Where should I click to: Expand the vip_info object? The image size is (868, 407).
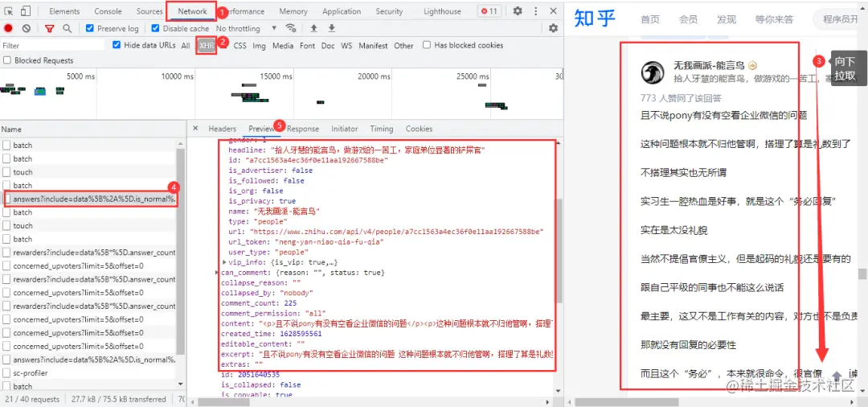pos(224,262)
